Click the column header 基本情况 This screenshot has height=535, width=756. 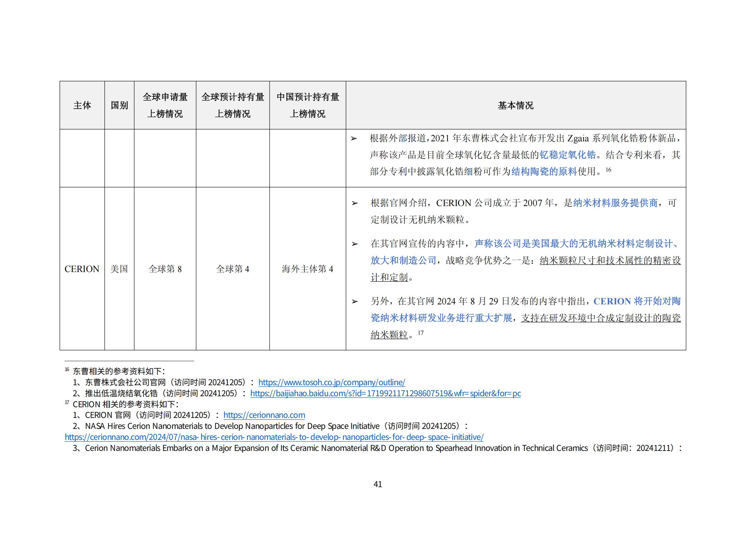tap(516, 105)
